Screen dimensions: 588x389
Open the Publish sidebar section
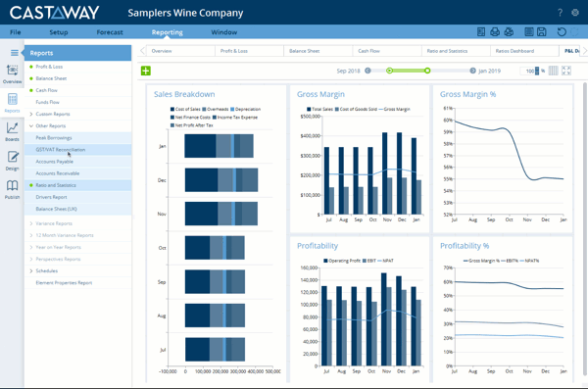tap(12, 189)
